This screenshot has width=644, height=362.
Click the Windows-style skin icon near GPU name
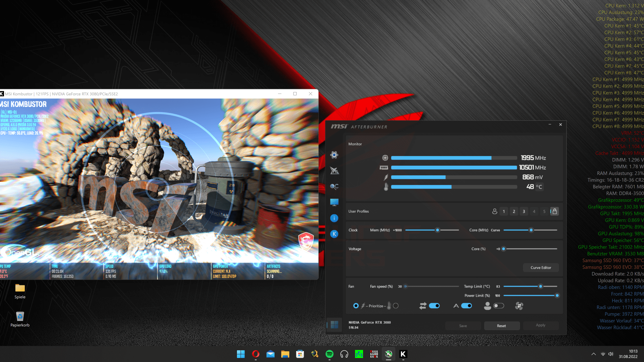334,325
